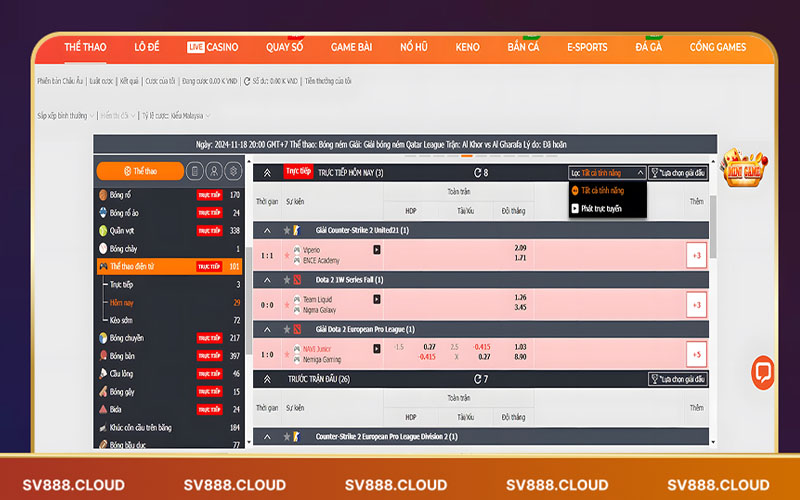Screen dimensions: 800x500
Task: Open the Game Bài tab
Action: pyautogui.click(x=352, y=47)
